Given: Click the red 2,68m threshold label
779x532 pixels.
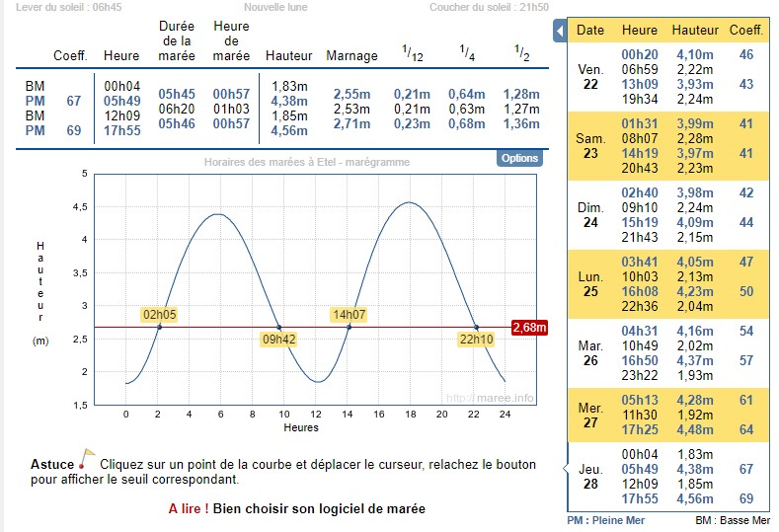Looking at the screenshot, I should click(529, 328).
